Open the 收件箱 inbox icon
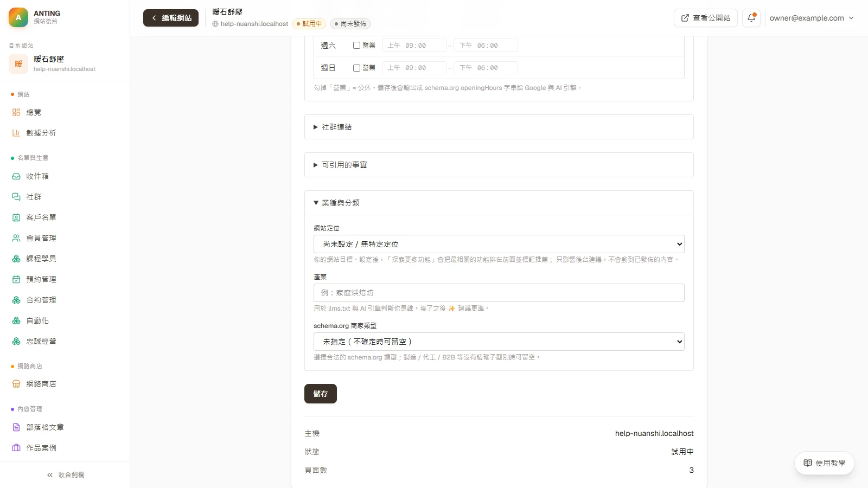Image resolution: width=868 pixels, height=488 pixels. pos(16,176)
